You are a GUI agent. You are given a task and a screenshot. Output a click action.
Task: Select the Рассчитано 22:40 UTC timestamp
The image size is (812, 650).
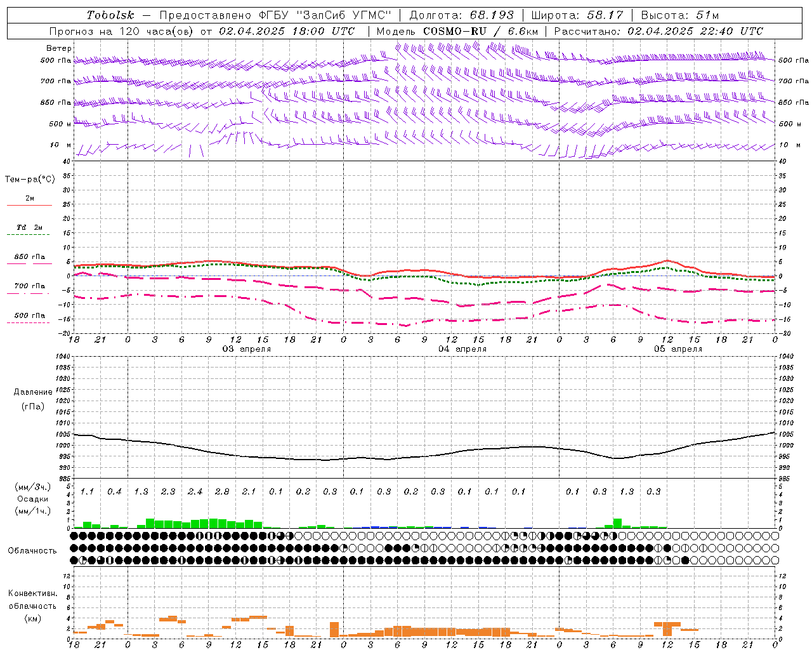coord(658,30)
